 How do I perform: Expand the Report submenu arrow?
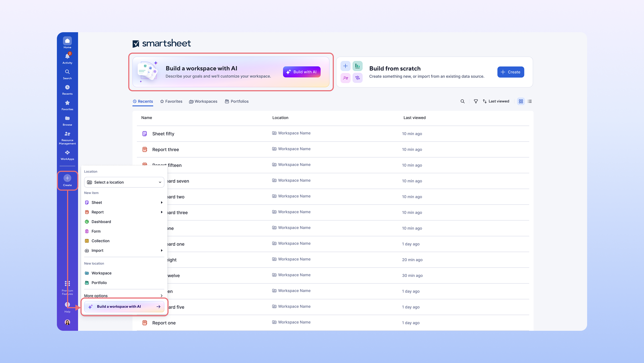point(162,212)
